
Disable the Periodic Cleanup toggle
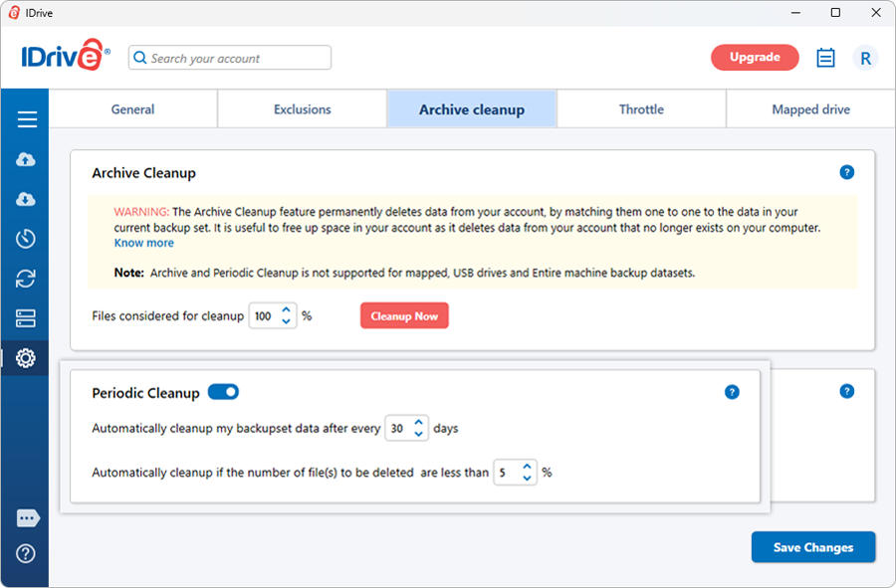click(x=223, y=392)
